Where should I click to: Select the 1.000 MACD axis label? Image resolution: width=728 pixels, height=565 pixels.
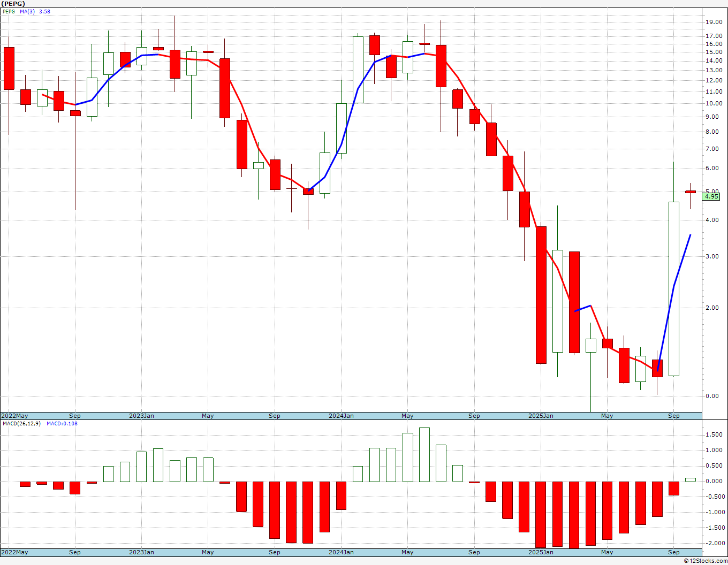715,451
